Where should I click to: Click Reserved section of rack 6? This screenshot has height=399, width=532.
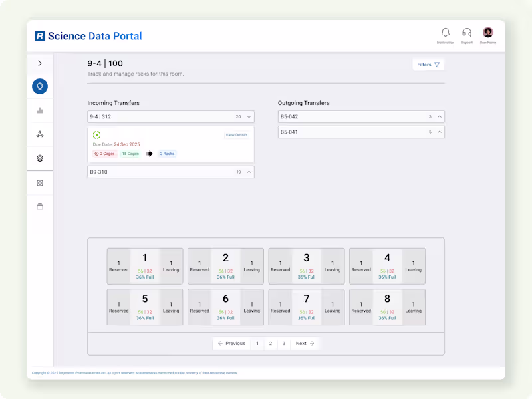199,307
